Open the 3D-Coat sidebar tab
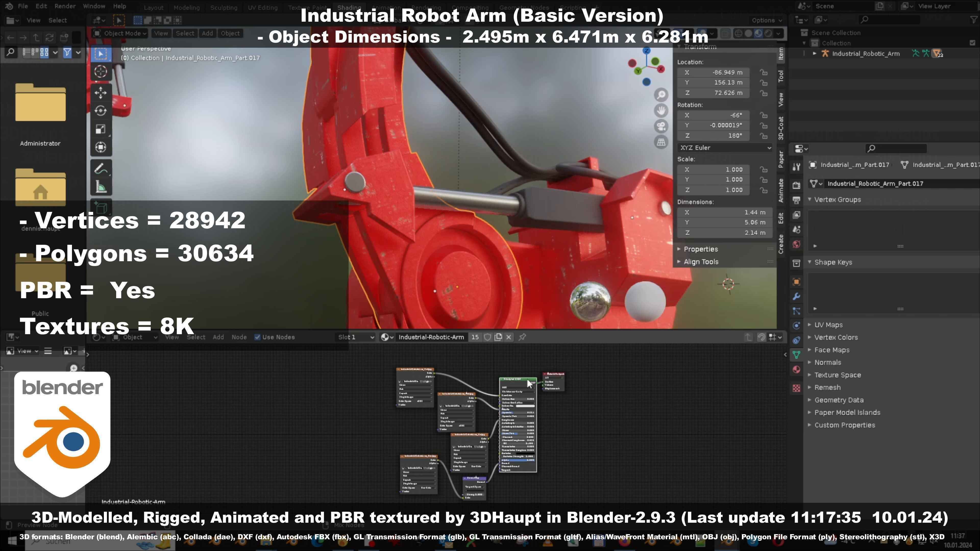The width and height of the screenshot is (980, 551). pos(781,128)
